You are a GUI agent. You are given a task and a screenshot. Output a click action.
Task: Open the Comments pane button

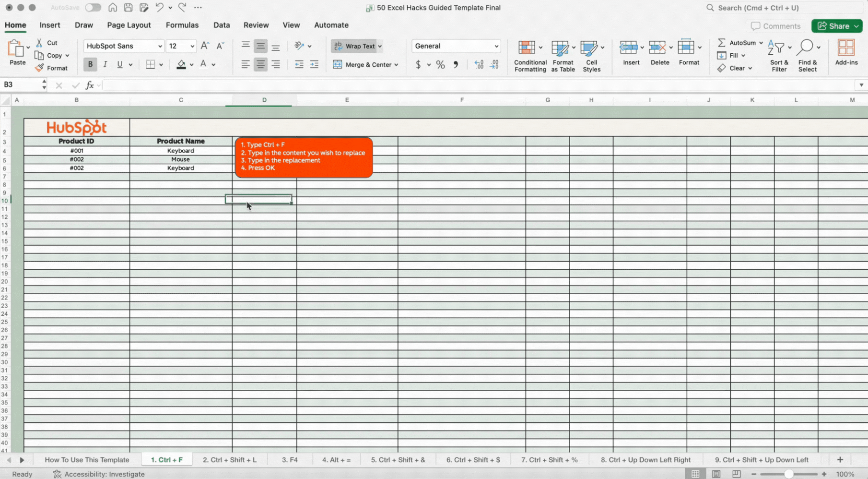coord(775,26)
